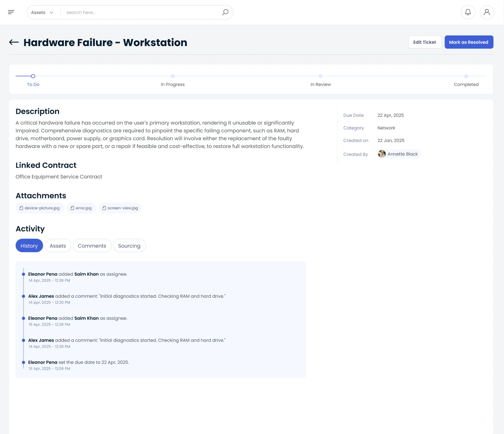This screenshot has width=504, height=434.
Task: Click the 'Completed' step label
Action: tap(466, 85)
